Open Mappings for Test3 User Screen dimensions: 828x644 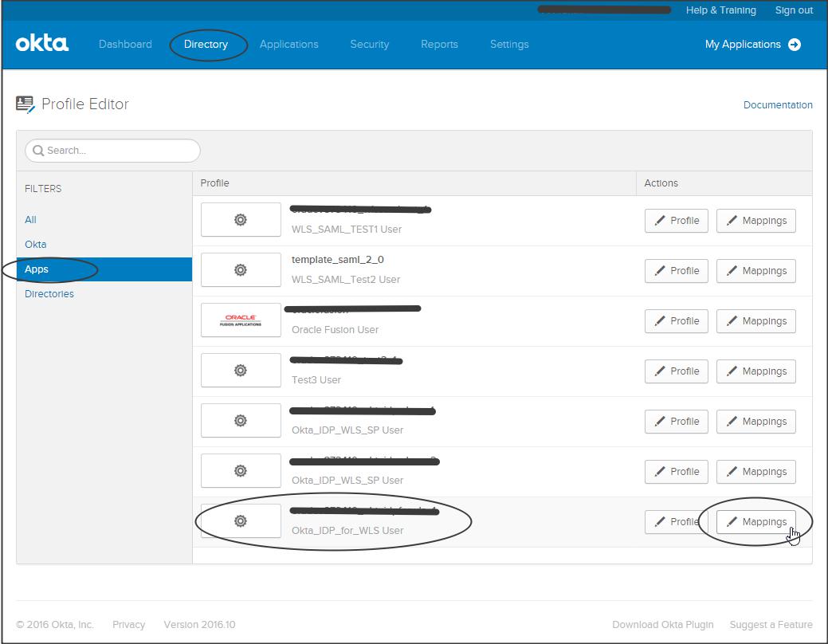pyautogui.click(x=756, y=371)
